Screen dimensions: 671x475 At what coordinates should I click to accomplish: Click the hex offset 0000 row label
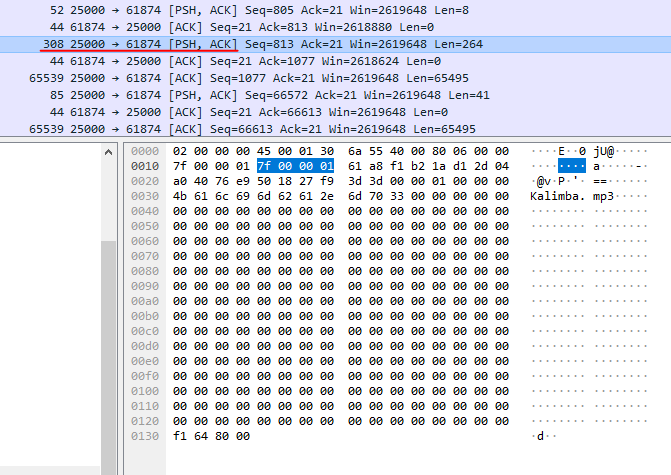tap(145, 151)
